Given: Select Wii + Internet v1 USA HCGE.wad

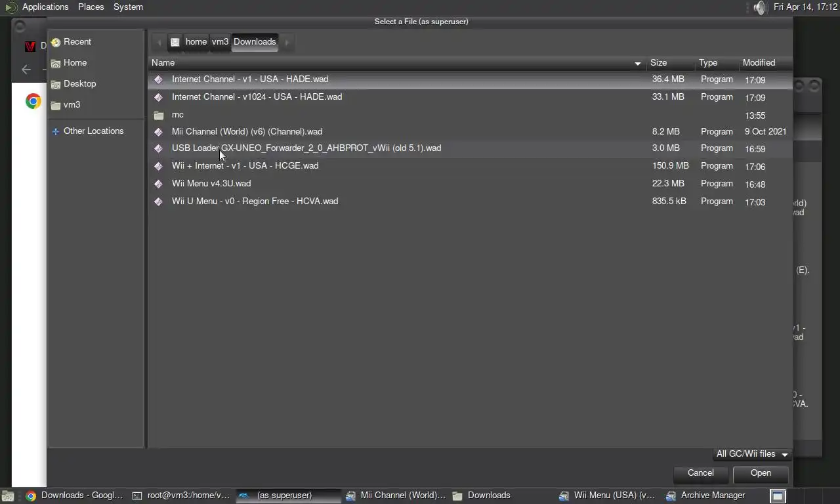Looking at the screenshot, I should pyautogui.click(x=470, y=166).
